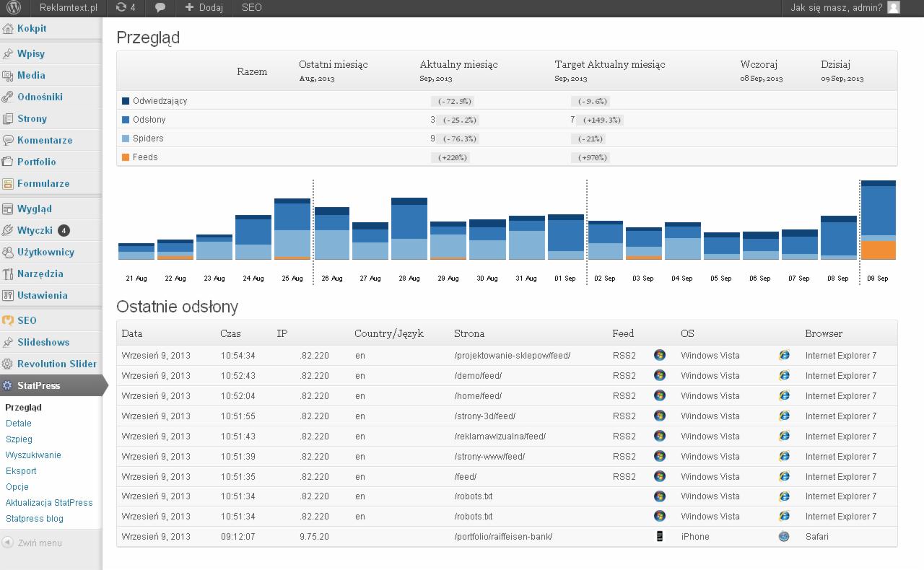Click the 09 Sep bar in chart
924x570 pixels.
click(x=878, y=220)
